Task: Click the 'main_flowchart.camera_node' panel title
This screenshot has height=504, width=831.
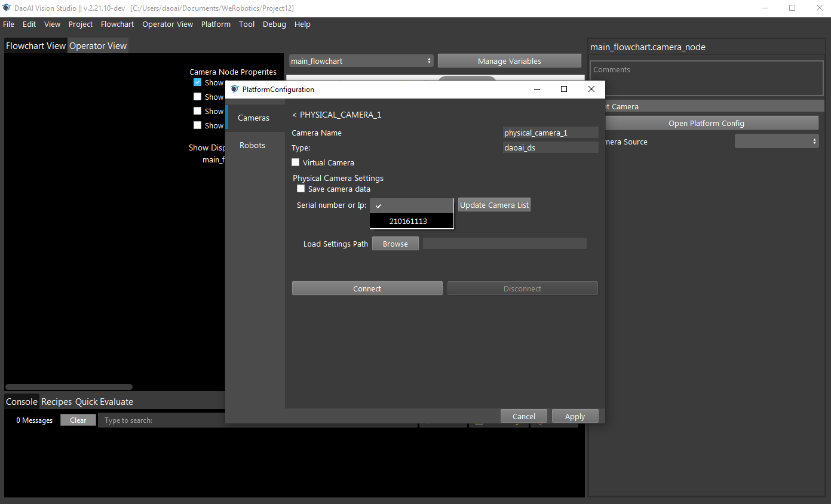Action: click(648, 47)
